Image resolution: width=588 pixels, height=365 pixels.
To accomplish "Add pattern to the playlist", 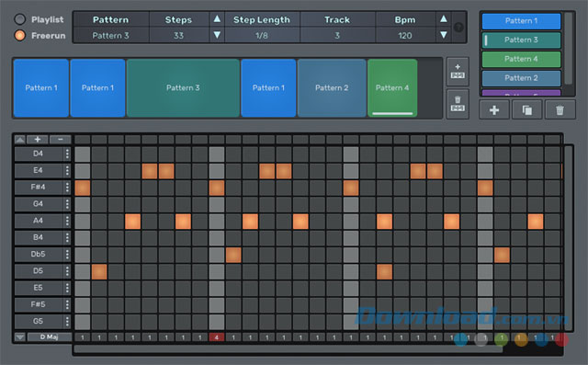I will (x=458, y=72).
